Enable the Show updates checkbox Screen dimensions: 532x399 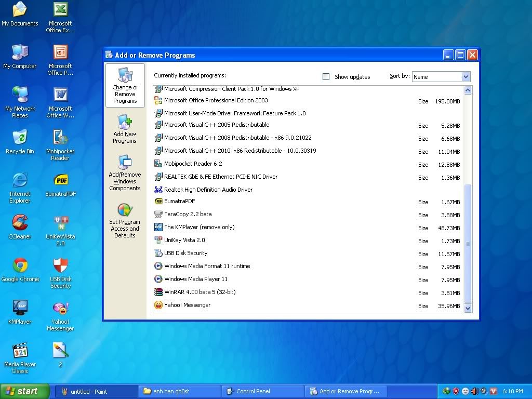pyautogui.click(x=326, y=77)
